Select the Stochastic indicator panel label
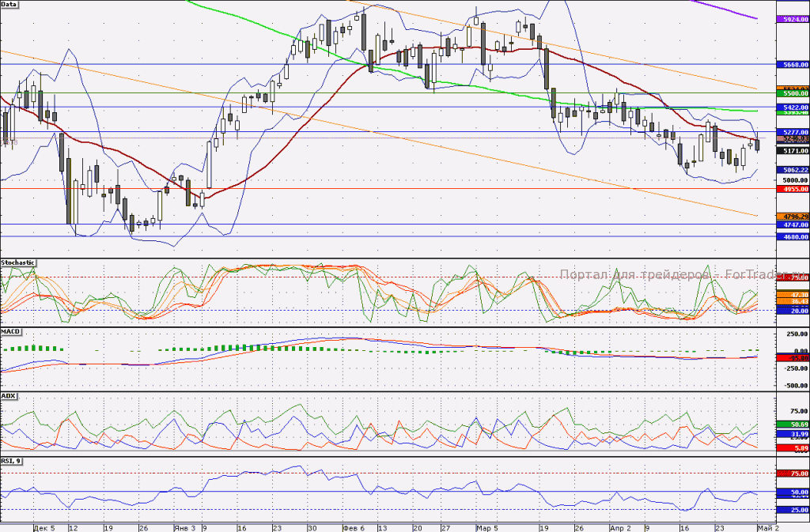The height and width of the screenshot is (532, 810). (18, 262)
